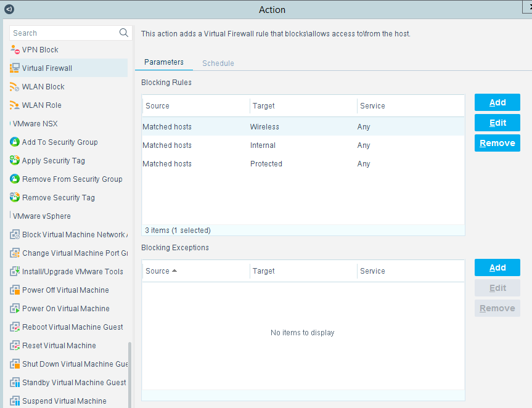Click the Power On Virtual Machine icon
The height and width of the screenshot is (408, 532).
pyautogui.click(x=15, y=308)
